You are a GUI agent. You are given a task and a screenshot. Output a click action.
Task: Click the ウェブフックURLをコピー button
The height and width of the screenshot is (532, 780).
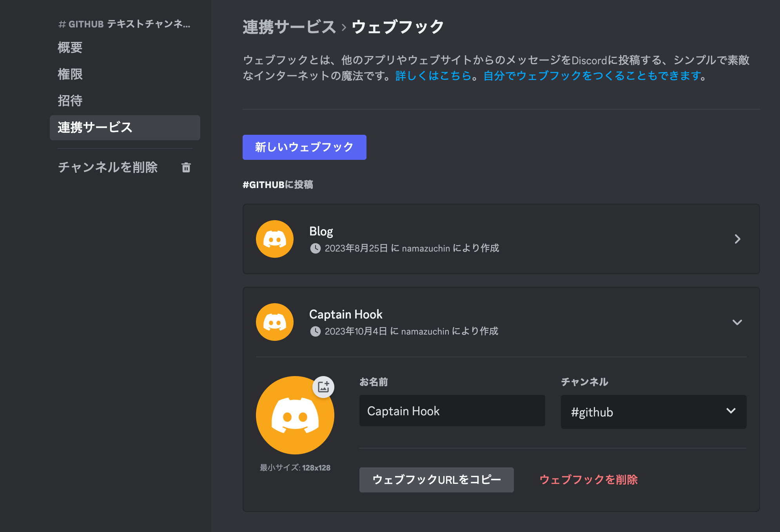[436, 480]
